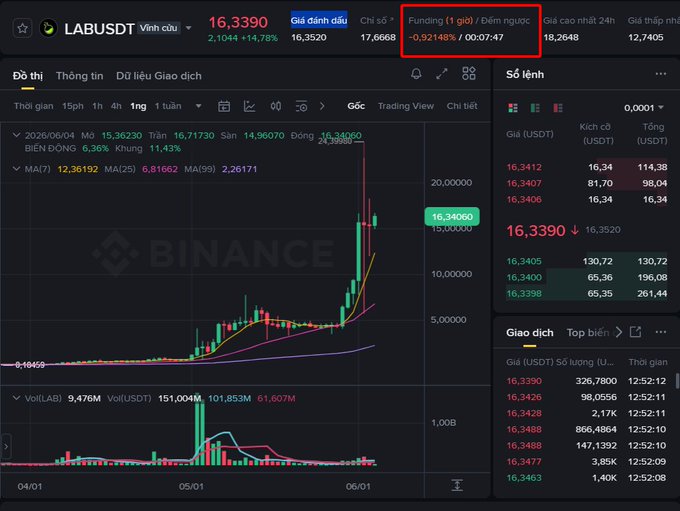
Task: Open Sổ lệnh more options menu
Action: tap(660, 74)
